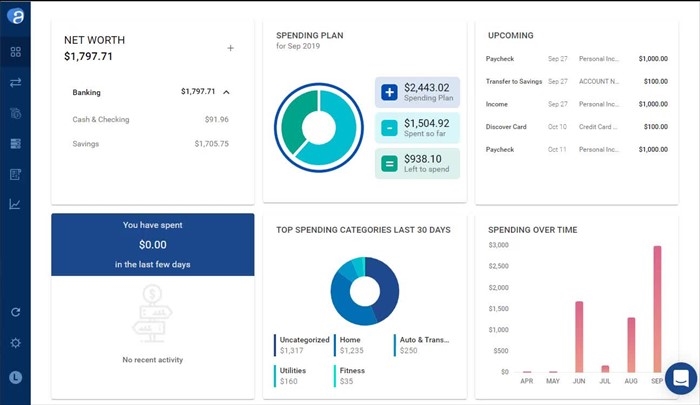The height and width of the screenshot is (405, 700).
Task: Click the Left to spend amount button
Action: pyautogui.click(x=417, y=162)
